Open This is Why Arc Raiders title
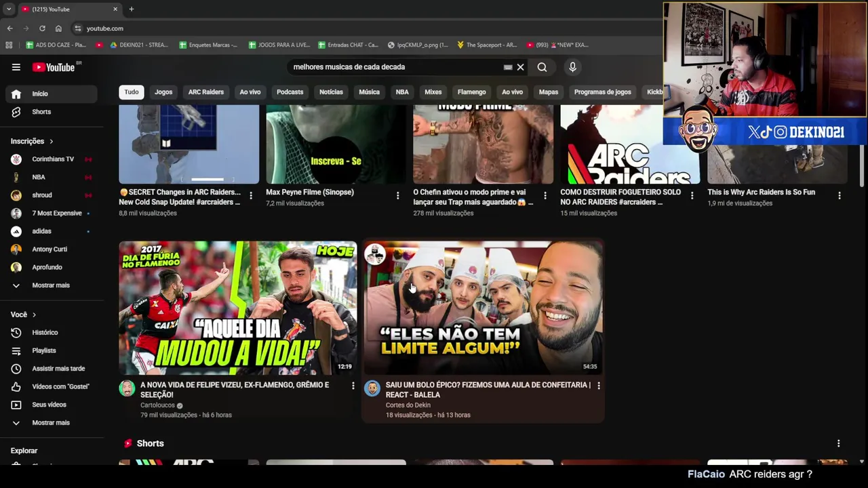The width and height of the screenshot is (868, 488). [761, 192]
